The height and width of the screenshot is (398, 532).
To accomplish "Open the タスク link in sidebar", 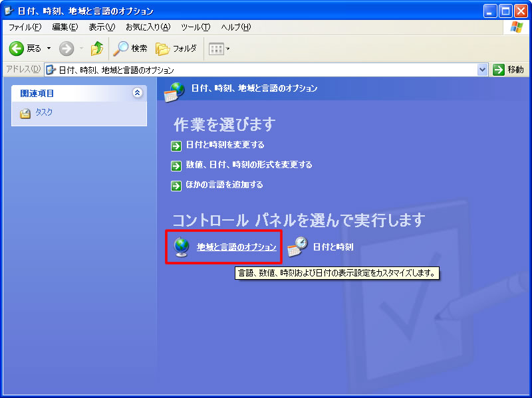I will [x=44, y=112].
